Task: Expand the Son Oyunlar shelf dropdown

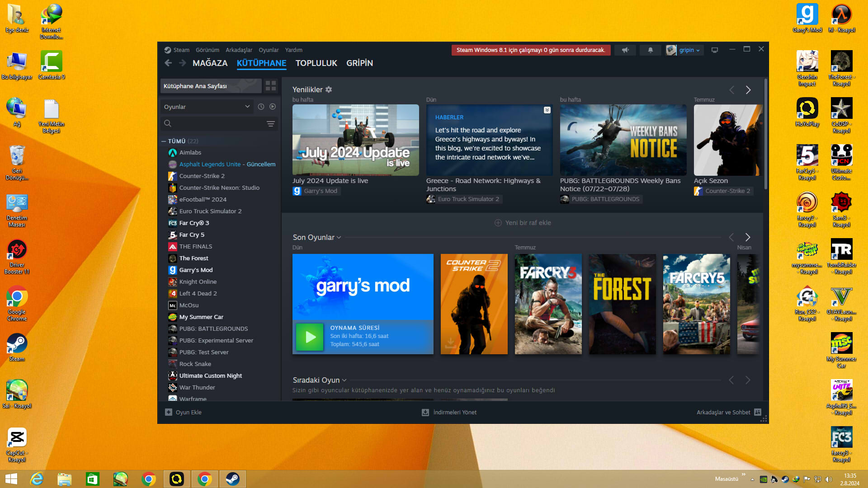Action: tap(339, 237)
